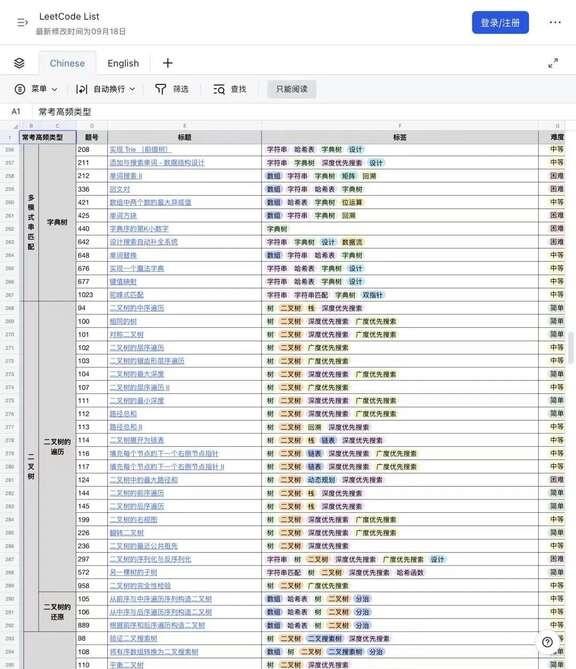Expand spreadsheet to fullscreen view
This screenshot has height=669, width=576.
(553, 63)
